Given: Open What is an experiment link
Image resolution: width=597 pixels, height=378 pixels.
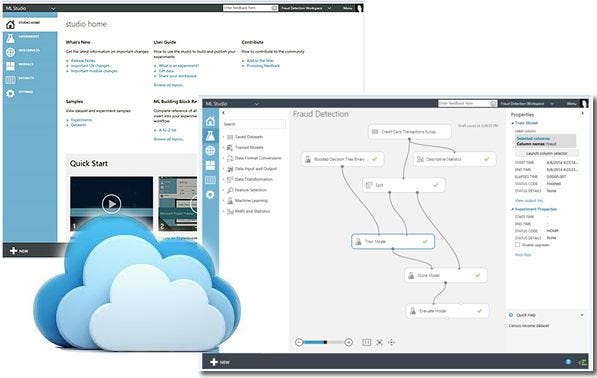Looking at the screenshot, I should tap(179, 66).
